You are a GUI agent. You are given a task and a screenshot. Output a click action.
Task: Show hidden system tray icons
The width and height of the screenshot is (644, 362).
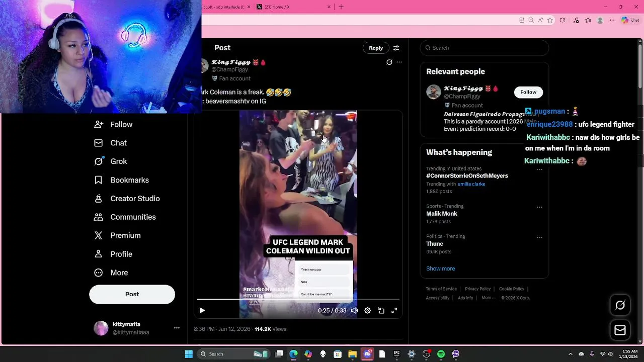click(570, 354)
